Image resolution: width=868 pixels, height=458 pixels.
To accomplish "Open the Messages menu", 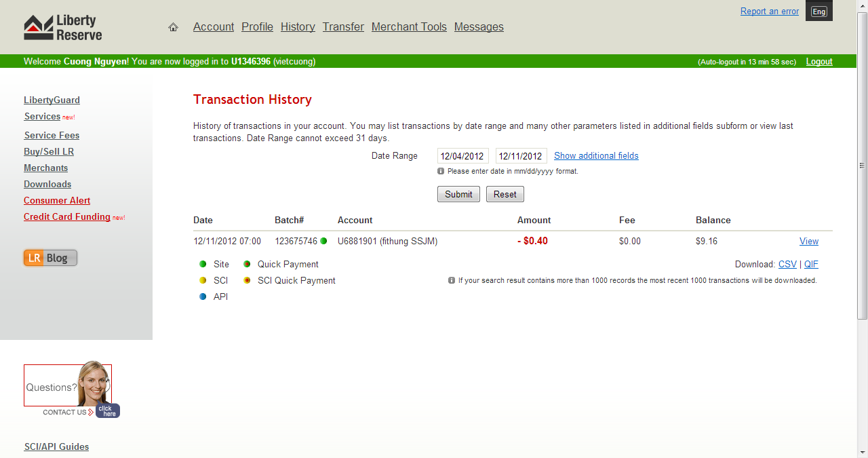I will (479, 27).
